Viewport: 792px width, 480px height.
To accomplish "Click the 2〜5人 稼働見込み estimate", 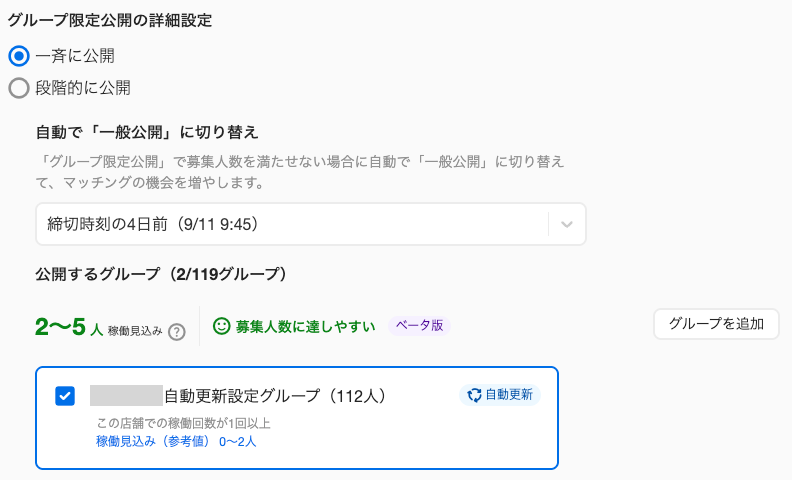I will pos(99,327).
